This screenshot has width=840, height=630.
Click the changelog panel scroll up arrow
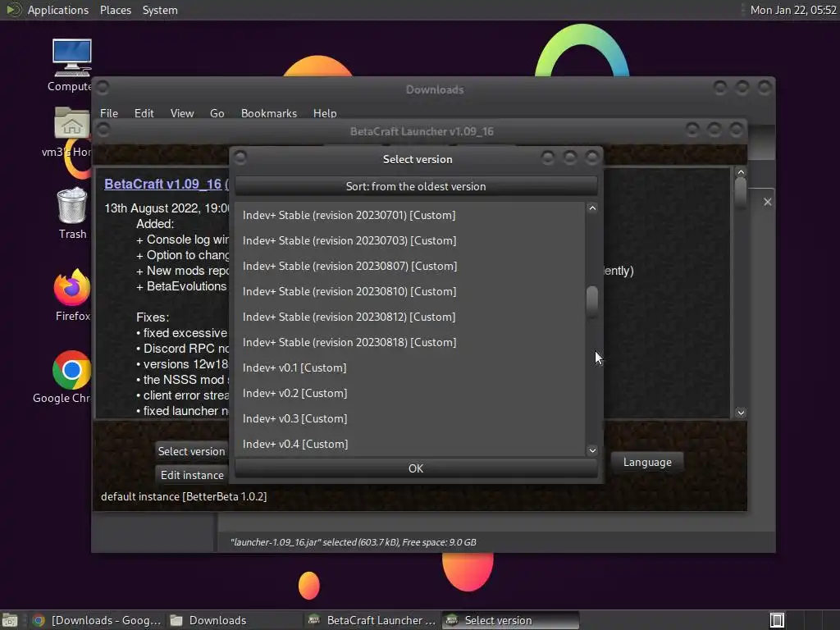[x=741, y=172]
